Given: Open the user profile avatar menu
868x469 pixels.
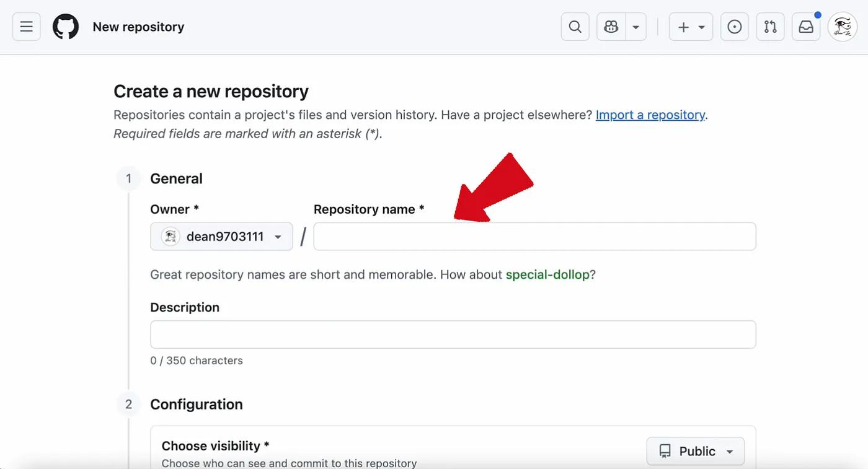Looking at the screenshot, I should (x=843, y=27).
